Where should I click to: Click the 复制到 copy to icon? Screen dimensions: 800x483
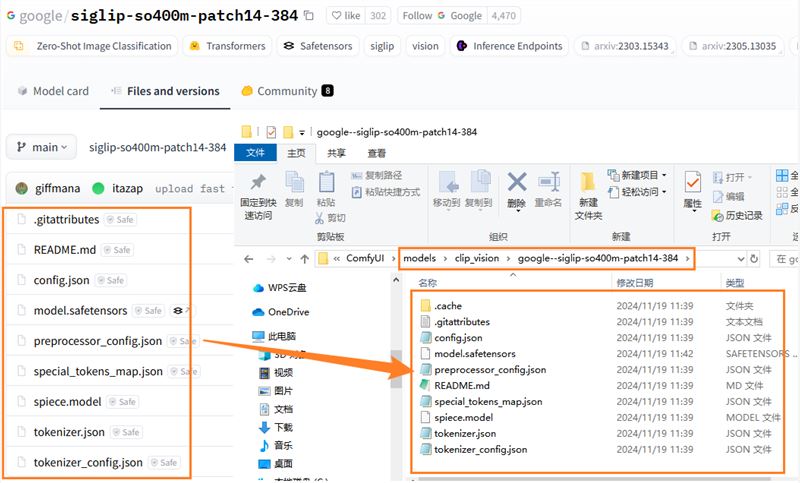click(480, 182)
